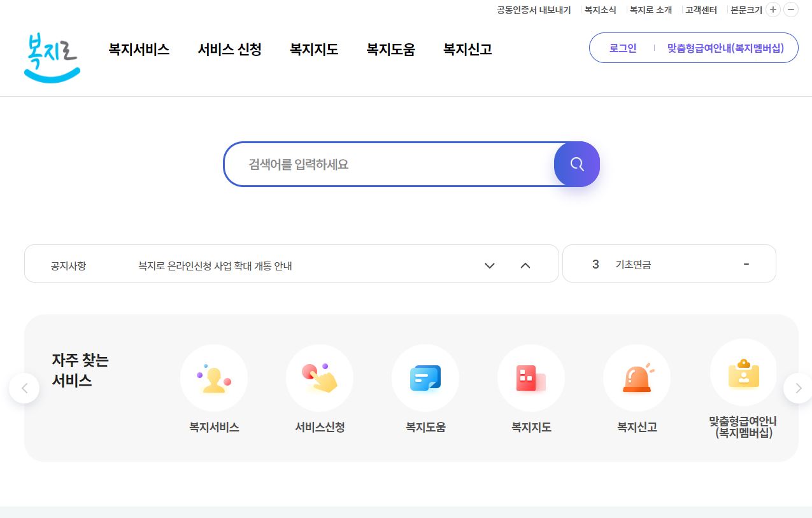
Task: Open 공동인증서 내보내기 link
Action: (534, 10)
